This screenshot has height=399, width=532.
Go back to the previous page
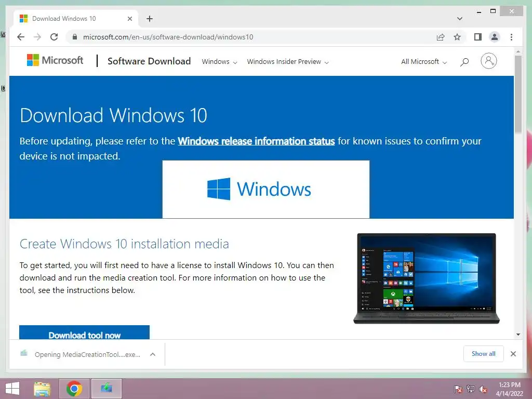tap(21, 37)
